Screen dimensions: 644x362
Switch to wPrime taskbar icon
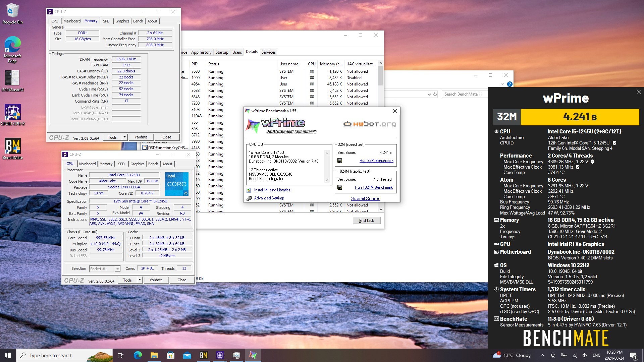pos(253,355)
